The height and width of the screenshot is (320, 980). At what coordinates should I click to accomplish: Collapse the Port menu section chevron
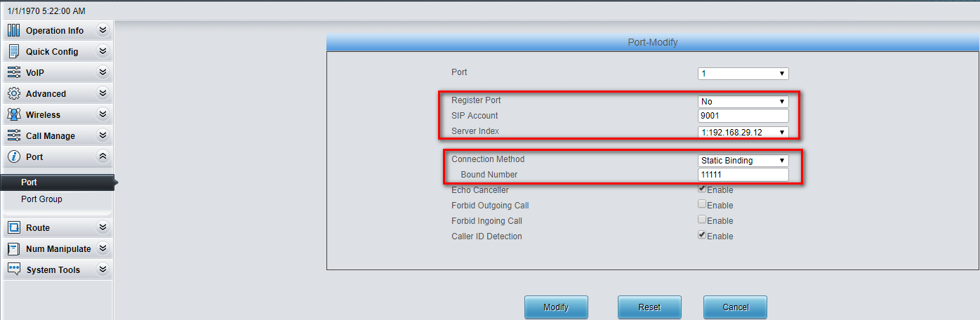[102, 156]
